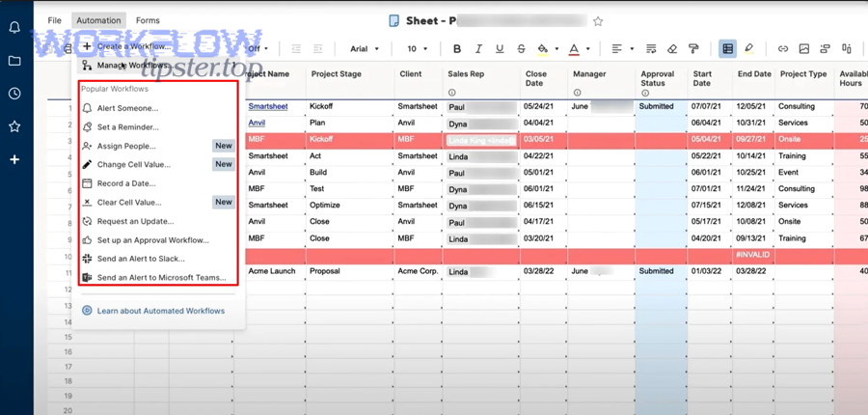
Task: Apply the fill background color bucket
Action: pos(543,49)
